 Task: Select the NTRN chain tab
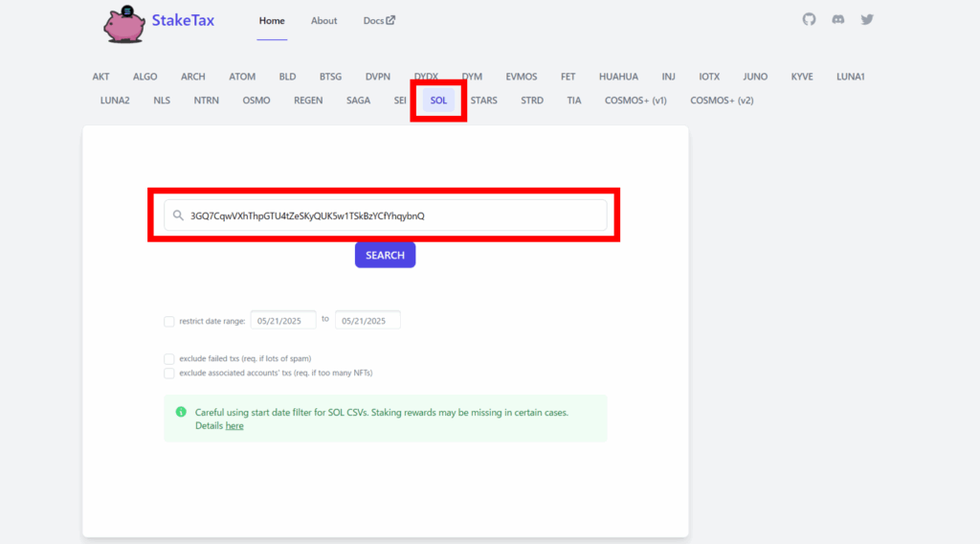click(x=207, y=100)
